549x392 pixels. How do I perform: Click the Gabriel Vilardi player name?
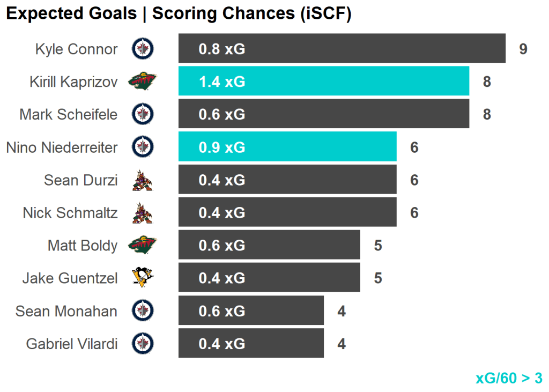[72, 344]
